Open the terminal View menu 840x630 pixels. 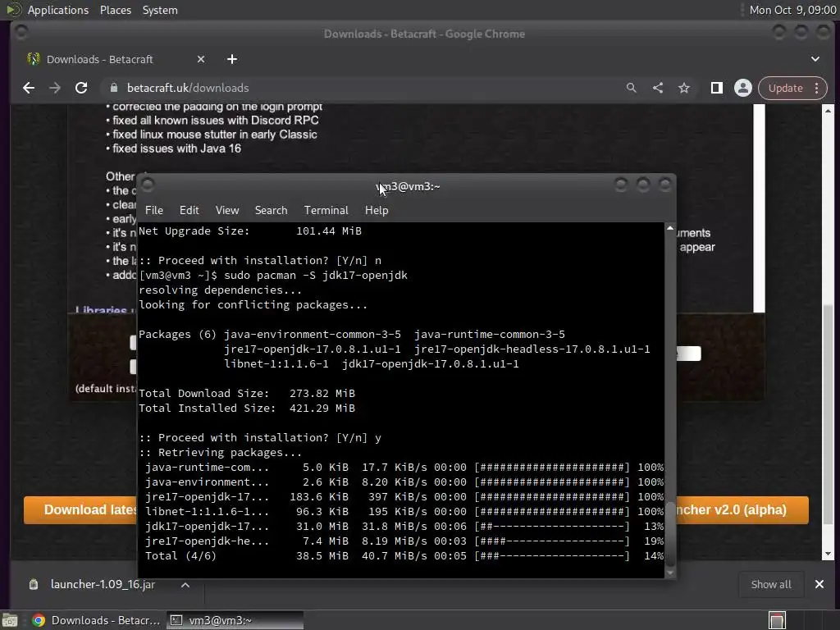(x=227, y=210)
